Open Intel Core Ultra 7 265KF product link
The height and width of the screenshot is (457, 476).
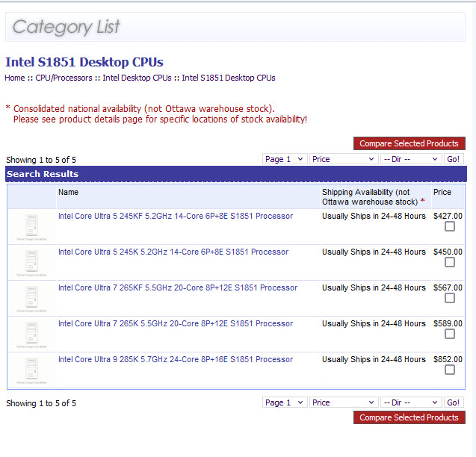coord(178,287)
